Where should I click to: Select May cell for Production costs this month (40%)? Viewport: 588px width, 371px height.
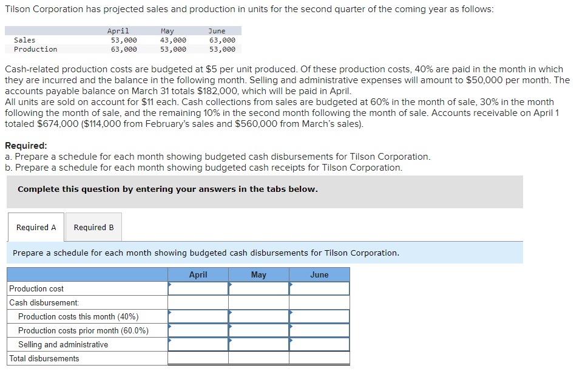pyautogui.click(x=259, y=316)
